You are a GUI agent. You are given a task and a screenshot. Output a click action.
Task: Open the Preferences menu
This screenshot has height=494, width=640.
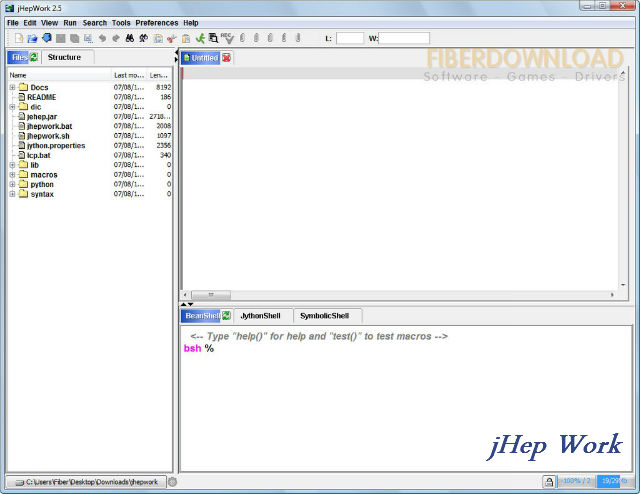tap(157, 23)
